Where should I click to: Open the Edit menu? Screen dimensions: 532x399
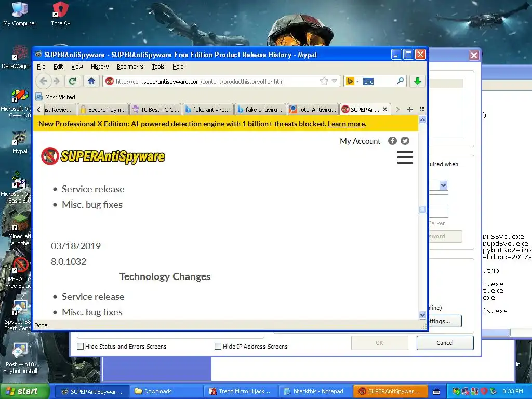point(58,66)
